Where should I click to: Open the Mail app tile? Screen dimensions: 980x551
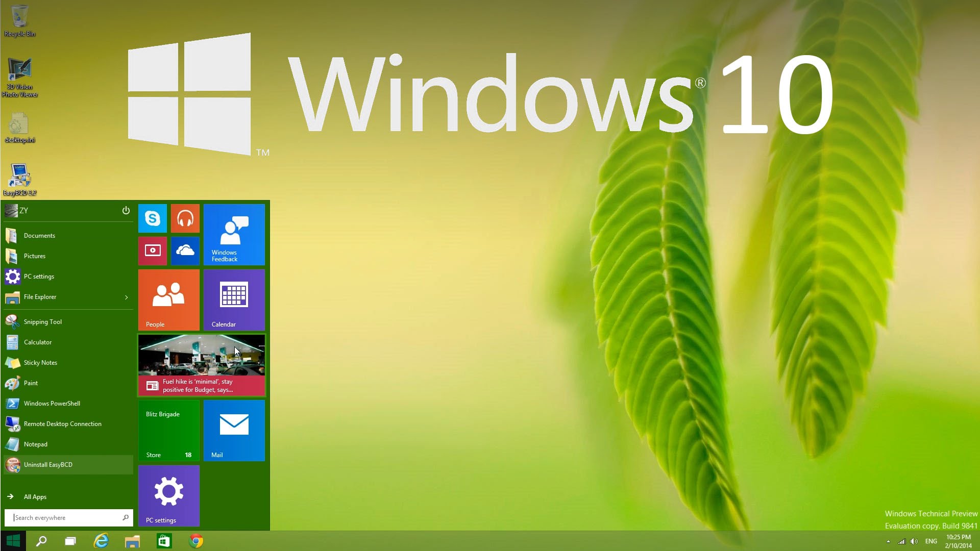pos(234,430)
